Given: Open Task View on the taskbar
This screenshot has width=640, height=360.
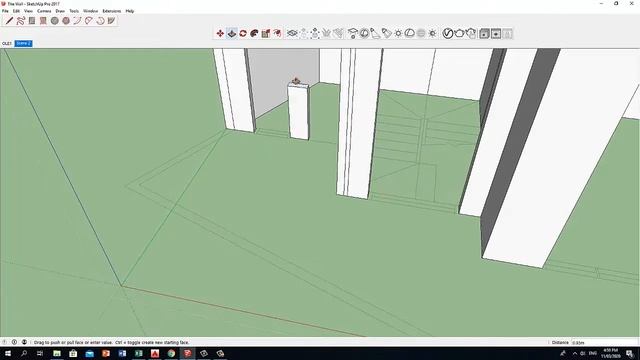Looking at the screenshot, I should coord(40,353).
